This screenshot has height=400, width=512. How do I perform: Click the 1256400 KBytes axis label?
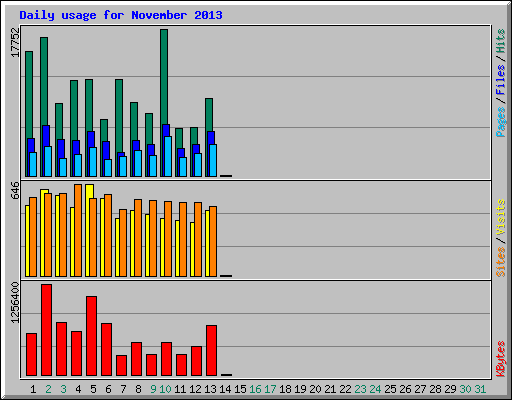click(15, 303)
